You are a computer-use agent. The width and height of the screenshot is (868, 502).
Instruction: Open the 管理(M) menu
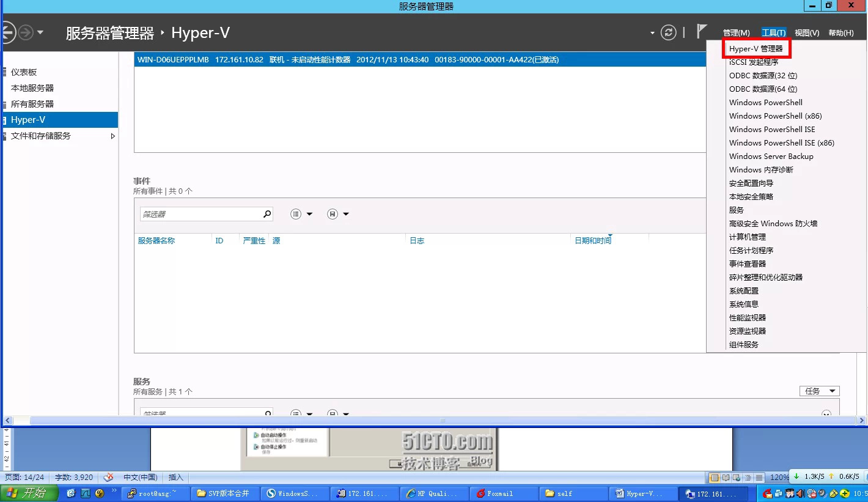[x=736, y=33]
